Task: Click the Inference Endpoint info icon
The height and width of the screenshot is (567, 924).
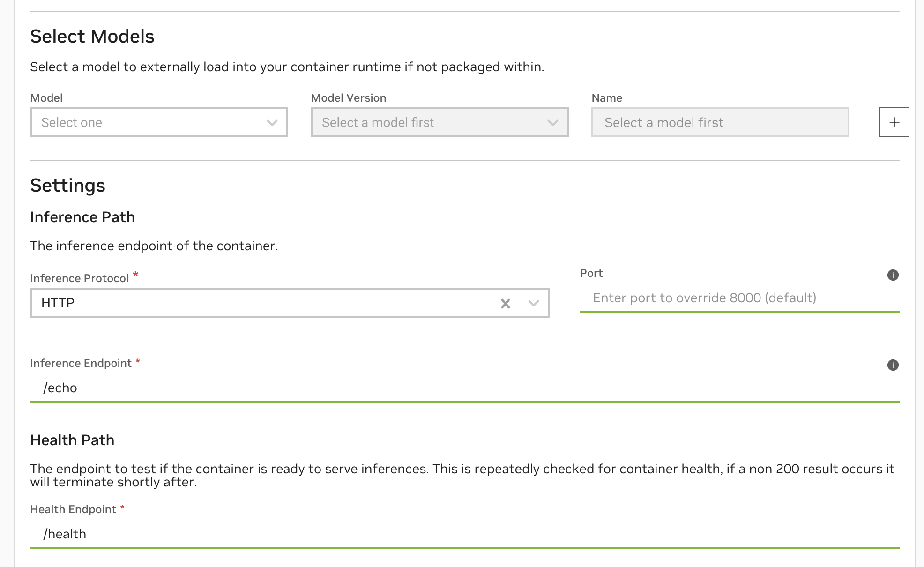Action: coord(893,364)
